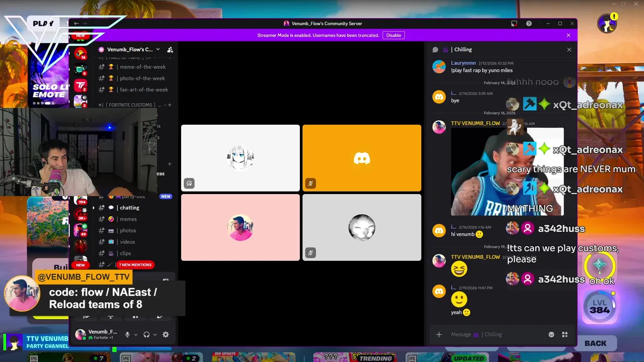
Task: Click the chat bubble icon beside Chilling
Action: tap(435, 50)
